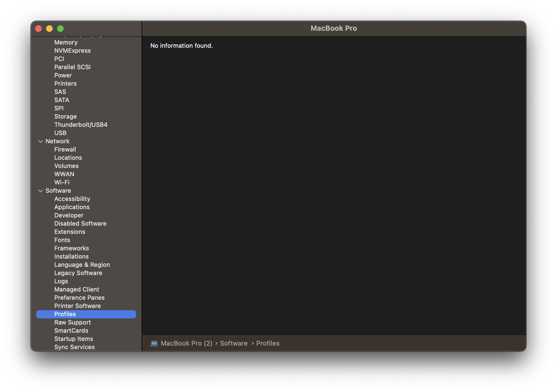This screenshot has height=392, width=557.
Task: Select the highlighted Profiles entry
Action: pos(86,314)
